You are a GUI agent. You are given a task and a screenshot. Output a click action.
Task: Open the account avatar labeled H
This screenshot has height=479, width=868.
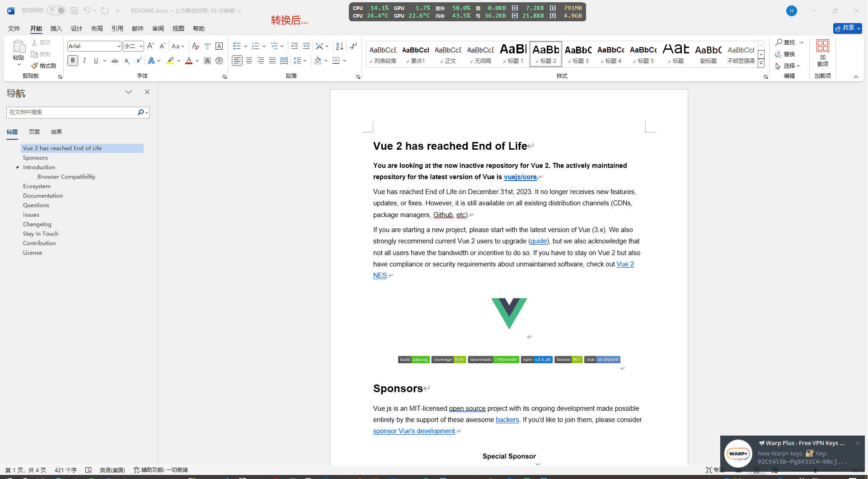click(x=792, y=11)
